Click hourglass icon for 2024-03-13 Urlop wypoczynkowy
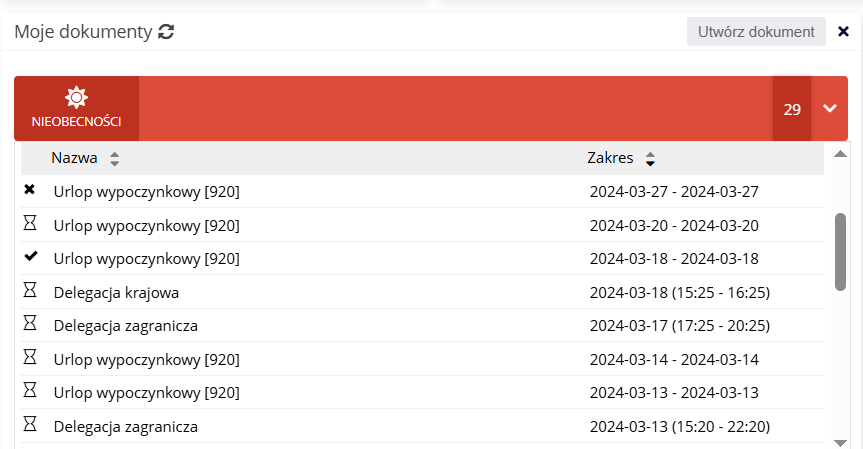 (30, 390)
